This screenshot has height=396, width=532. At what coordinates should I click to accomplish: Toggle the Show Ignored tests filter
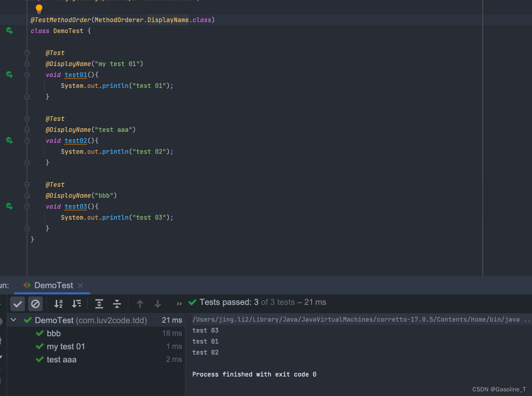tap(35, 304)
